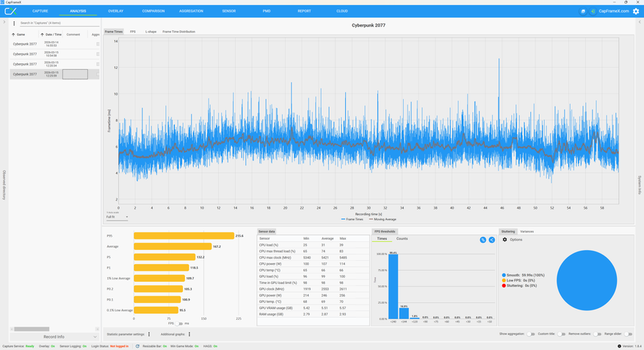The height and width of the screenshot is (350, 644).
Task: Enable the Range slider toggle
Action: [x=629, y=334]
